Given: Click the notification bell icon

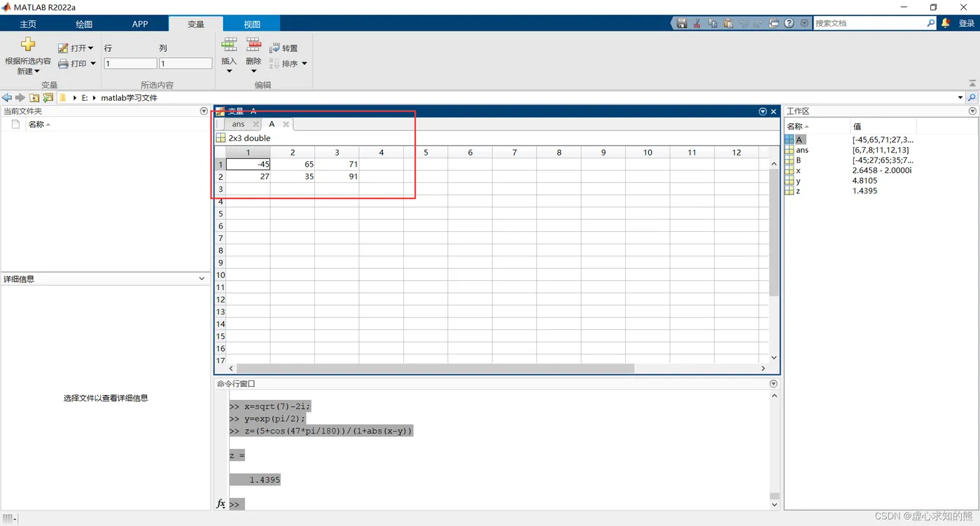Looking at the screenshot, I should point(946,23).
